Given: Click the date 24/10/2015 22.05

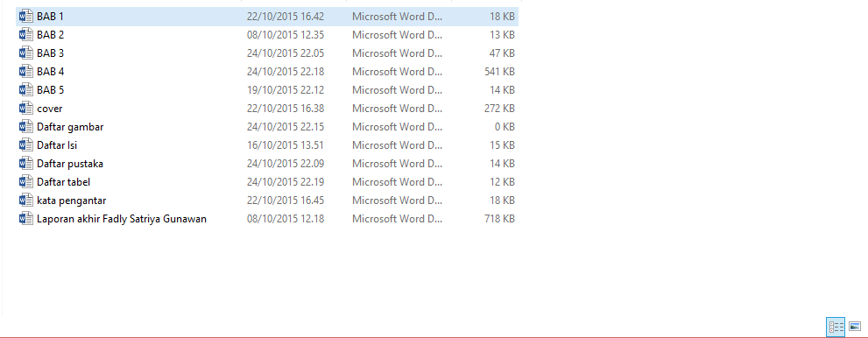Looking at the screenshot, I should (x=286, y=53).
